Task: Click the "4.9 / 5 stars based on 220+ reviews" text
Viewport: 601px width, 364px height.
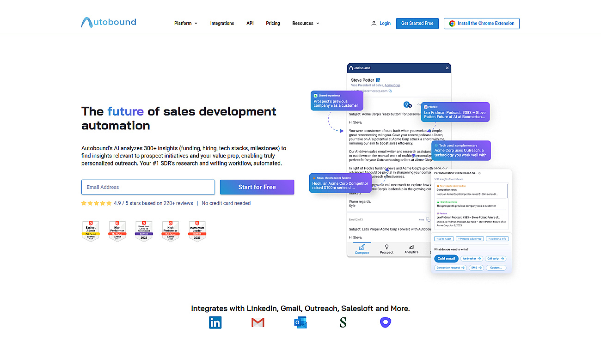Action: point(153,203)
